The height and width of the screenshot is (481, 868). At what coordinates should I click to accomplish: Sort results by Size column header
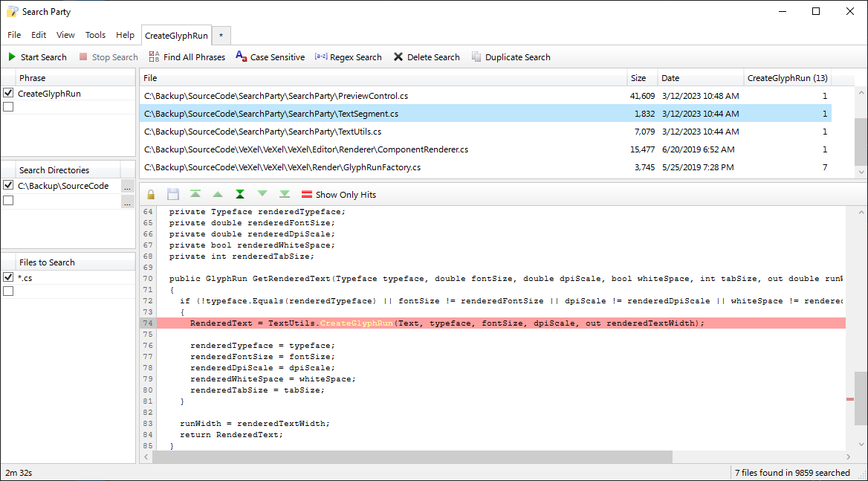[642, 78]
